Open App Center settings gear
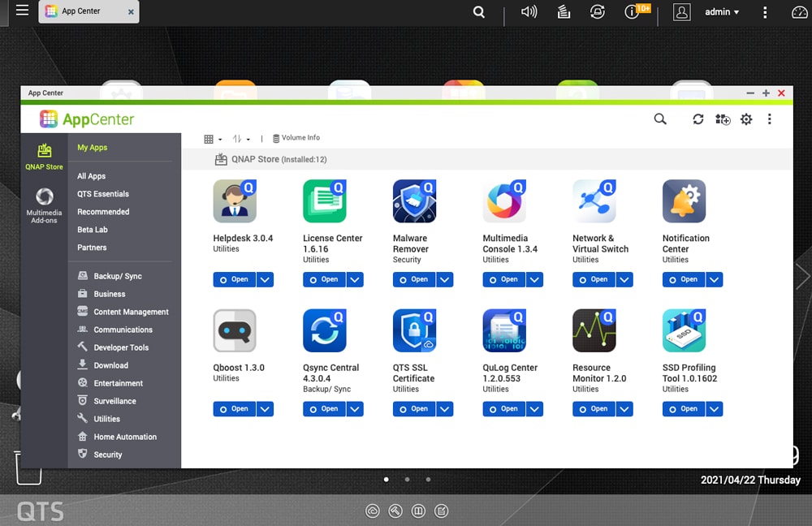This screenshot has width=812, height=526. [x=746, y=119]
